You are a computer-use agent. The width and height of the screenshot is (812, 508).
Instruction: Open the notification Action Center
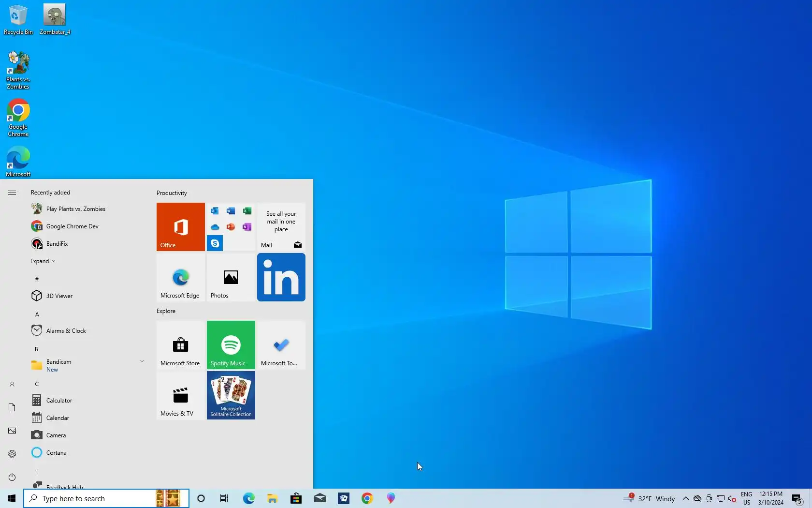point(797,498)
